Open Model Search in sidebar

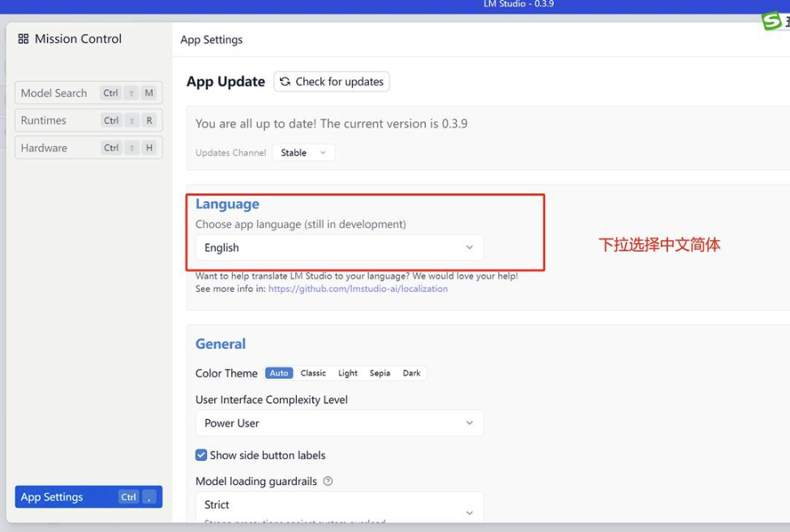(88, 93)
